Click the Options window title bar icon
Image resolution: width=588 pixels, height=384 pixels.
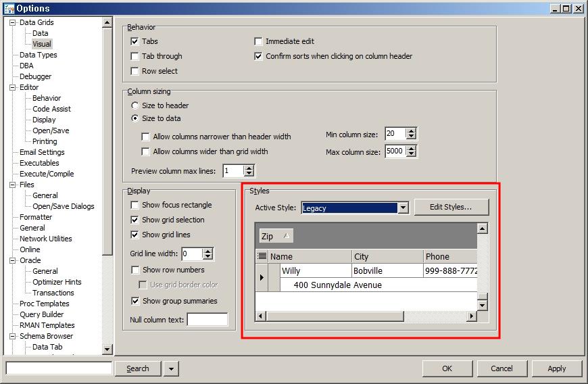pyautogui.click(x=9, y=9)
